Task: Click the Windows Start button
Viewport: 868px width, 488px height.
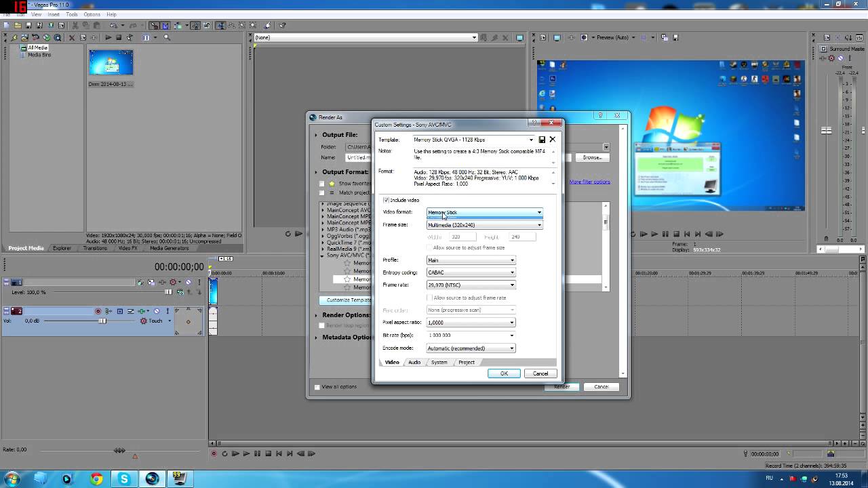Action: click(x=12, y=479)
